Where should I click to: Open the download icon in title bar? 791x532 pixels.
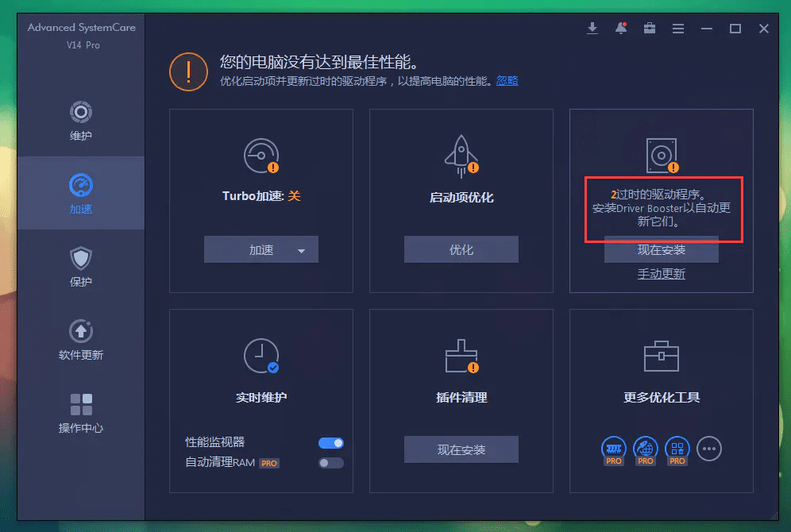click(x=592, y=29)
